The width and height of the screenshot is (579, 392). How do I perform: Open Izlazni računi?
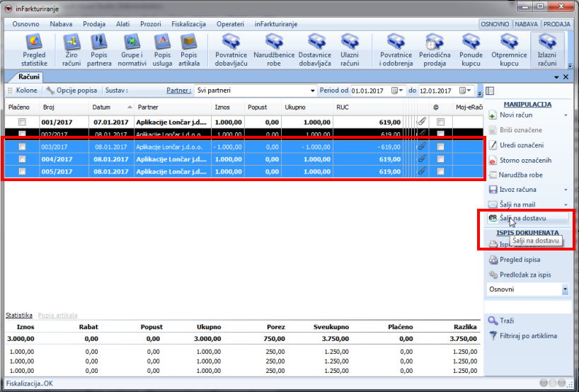(x=547, y=50)
